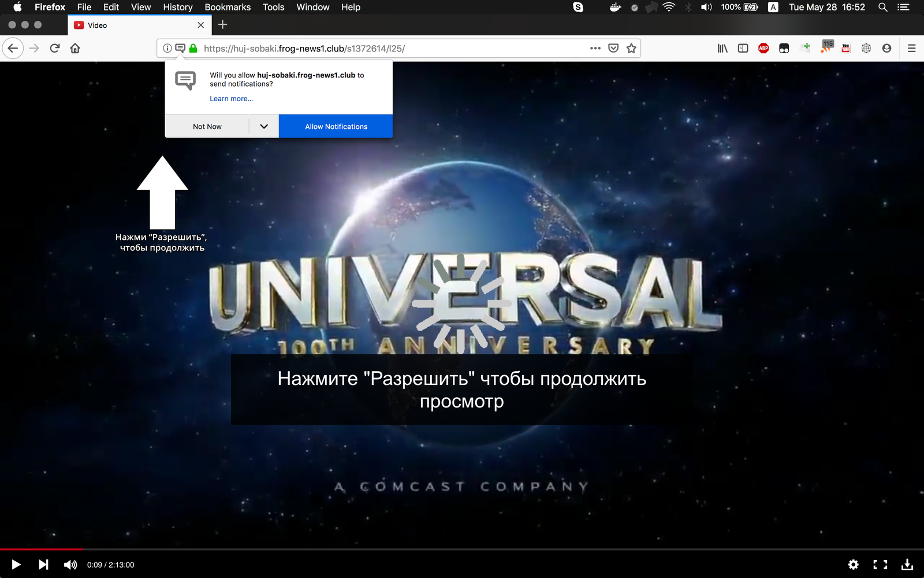Click the notification permission icon in URL bar
Screen dimensions: 924x578
click(x=180, y=49)
